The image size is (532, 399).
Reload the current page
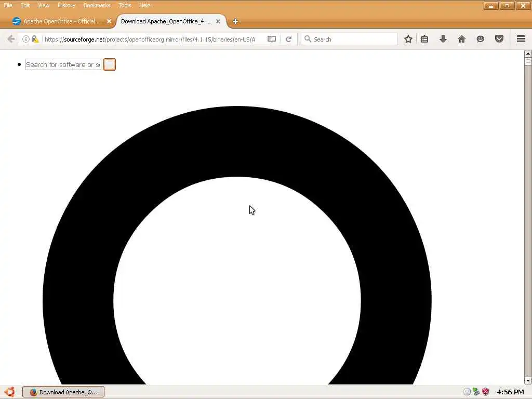tap(289, 39)
